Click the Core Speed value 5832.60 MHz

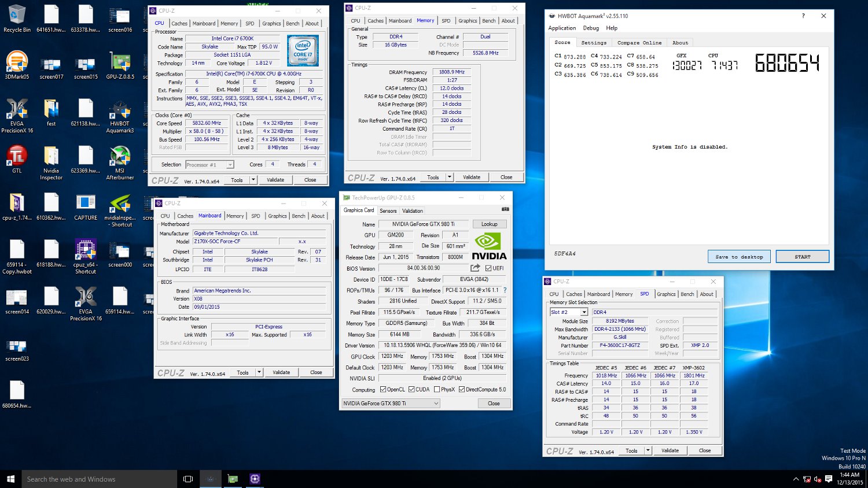point(207,123)
